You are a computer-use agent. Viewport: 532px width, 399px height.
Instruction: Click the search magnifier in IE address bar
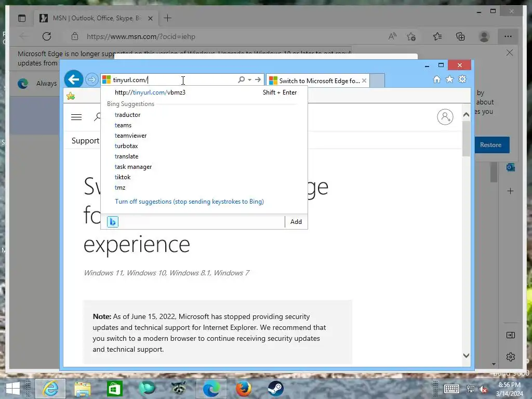[x=241, y=79]
